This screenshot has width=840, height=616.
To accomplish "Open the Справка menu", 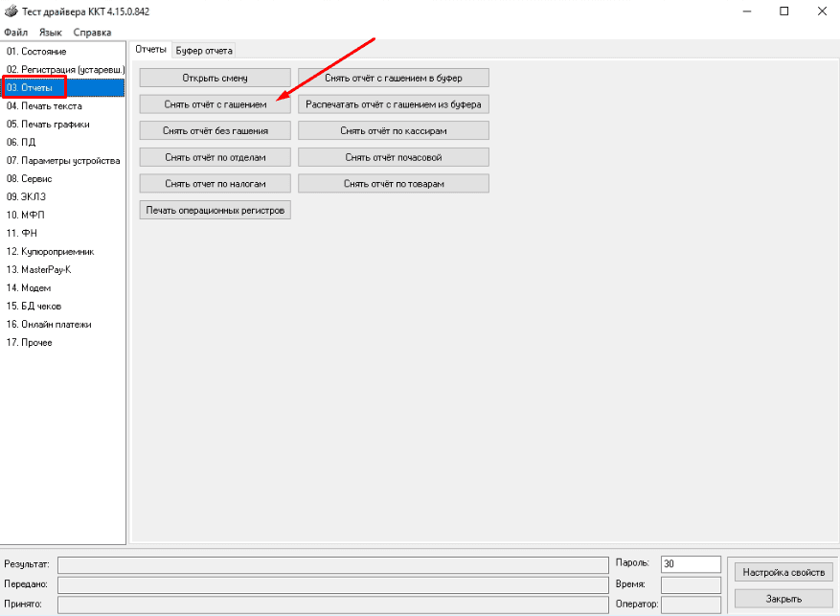I will tap(92, 33).
